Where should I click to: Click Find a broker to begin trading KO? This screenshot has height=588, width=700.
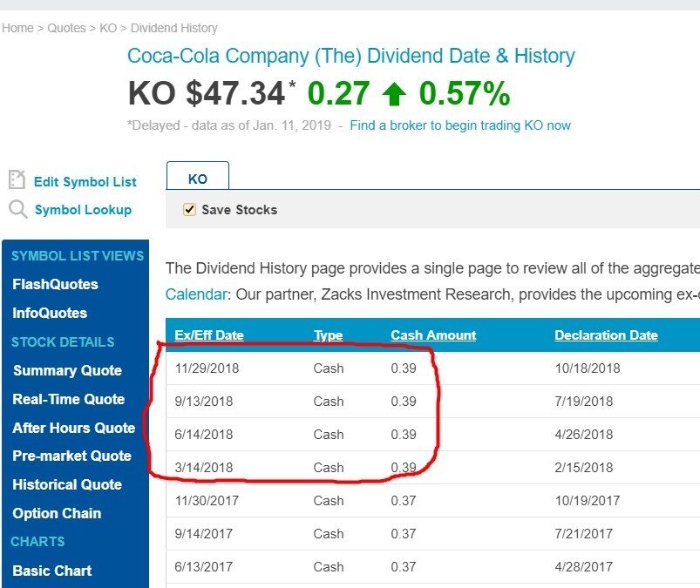tap(460, 125)
